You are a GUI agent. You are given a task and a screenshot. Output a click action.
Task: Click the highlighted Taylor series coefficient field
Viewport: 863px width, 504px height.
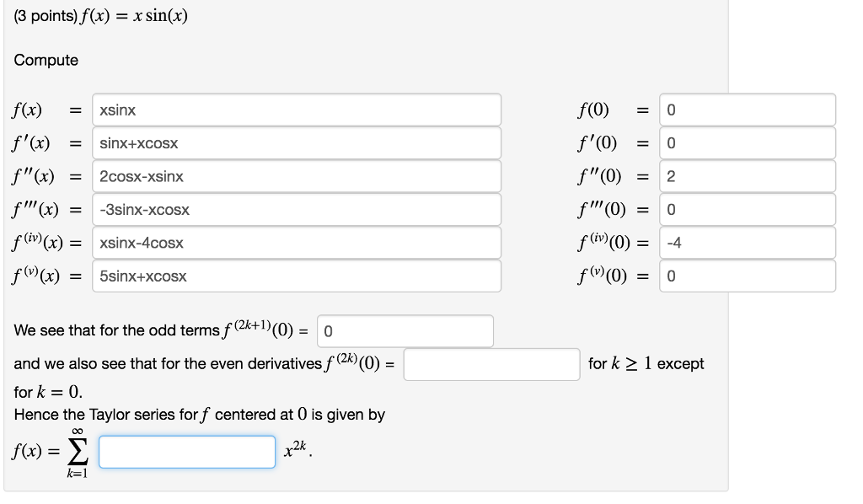click(x=187, y=452)
